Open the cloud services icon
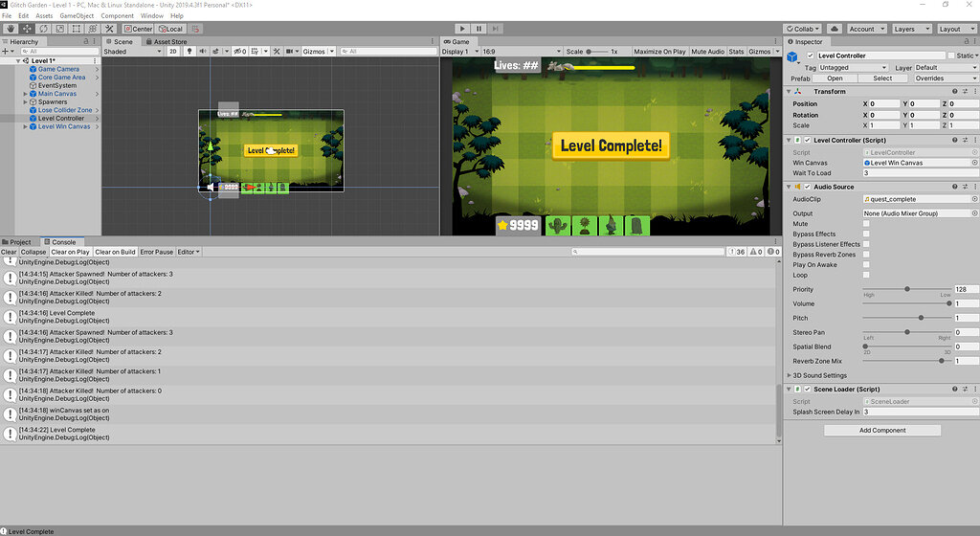 835,29
